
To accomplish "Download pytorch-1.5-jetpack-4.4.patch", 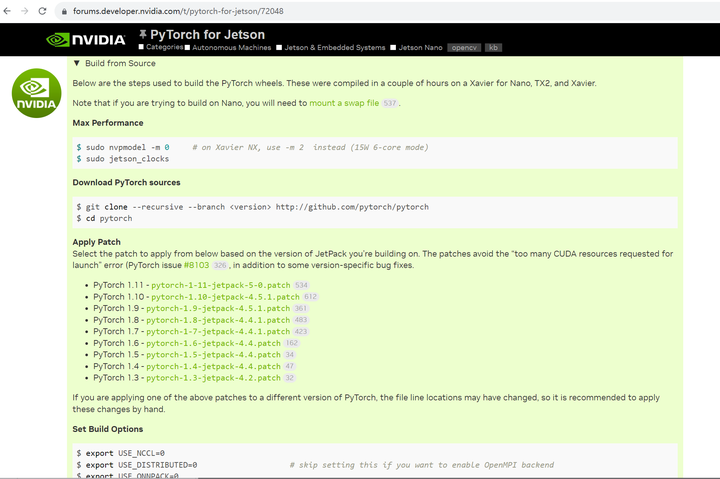I will click(x=214, y=355).
